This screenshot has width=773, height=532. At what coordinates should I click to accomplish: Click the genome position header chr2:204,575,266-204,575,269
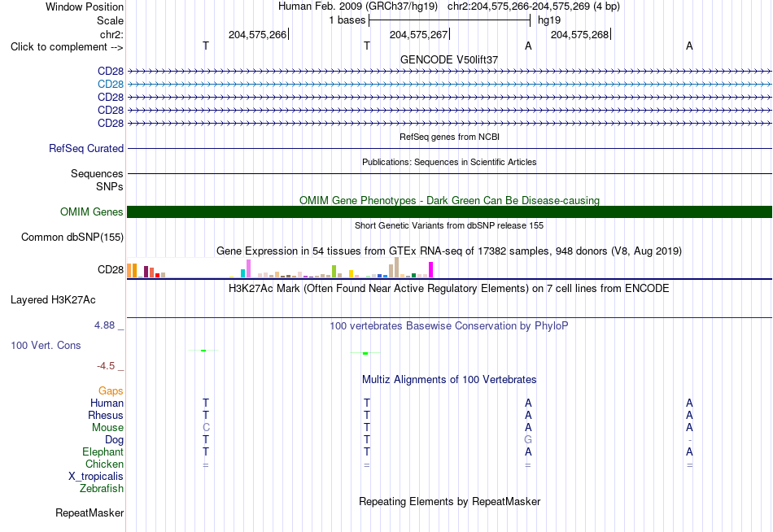click(534, 7)
